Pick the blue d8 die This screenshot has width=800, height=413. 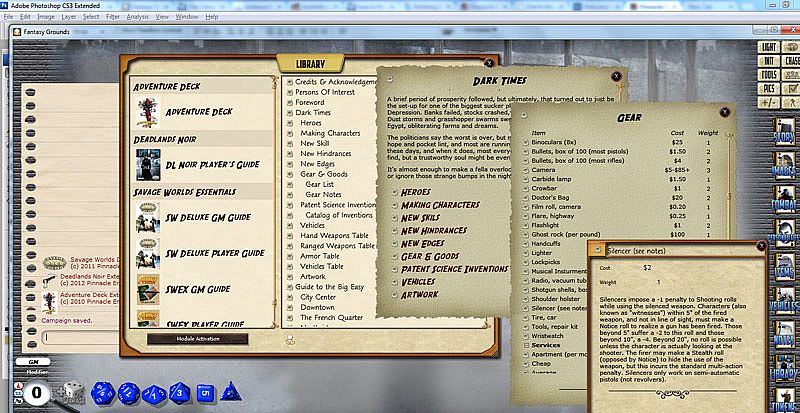(x=180, y=393)
